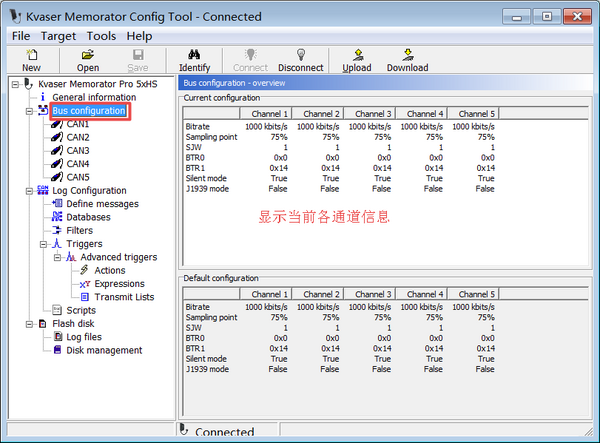
Task: Close the Kvaser Memorator Config Tool window
Action: 577,16
